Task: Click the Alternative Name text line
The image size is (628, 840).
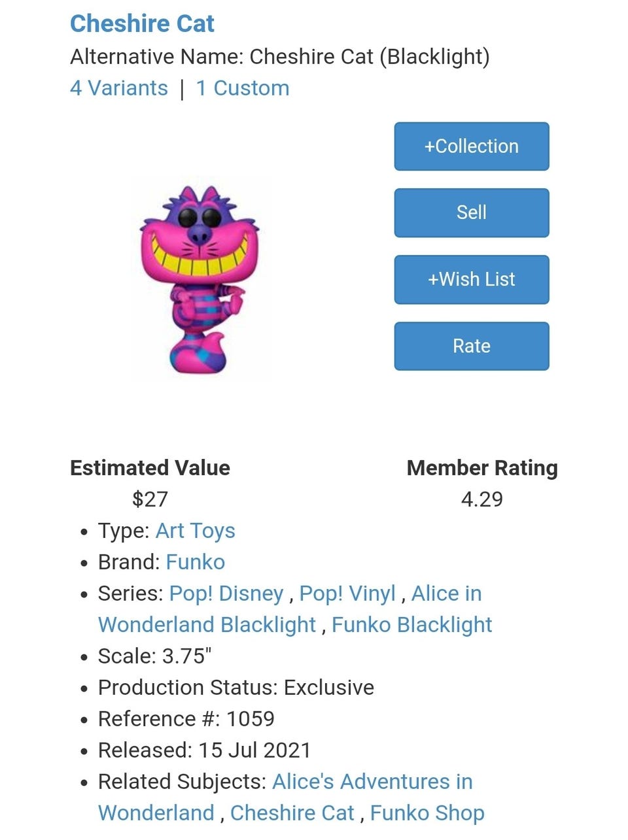Action: pyautogui.click(x=279, y=57)
